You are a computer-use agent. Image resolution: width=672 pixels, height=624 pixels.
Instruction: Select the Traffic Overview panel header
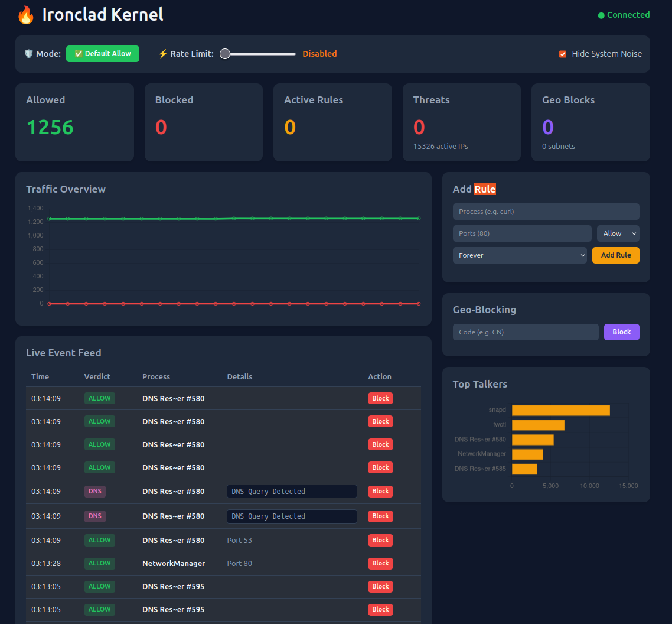click(x=66, y=189)
